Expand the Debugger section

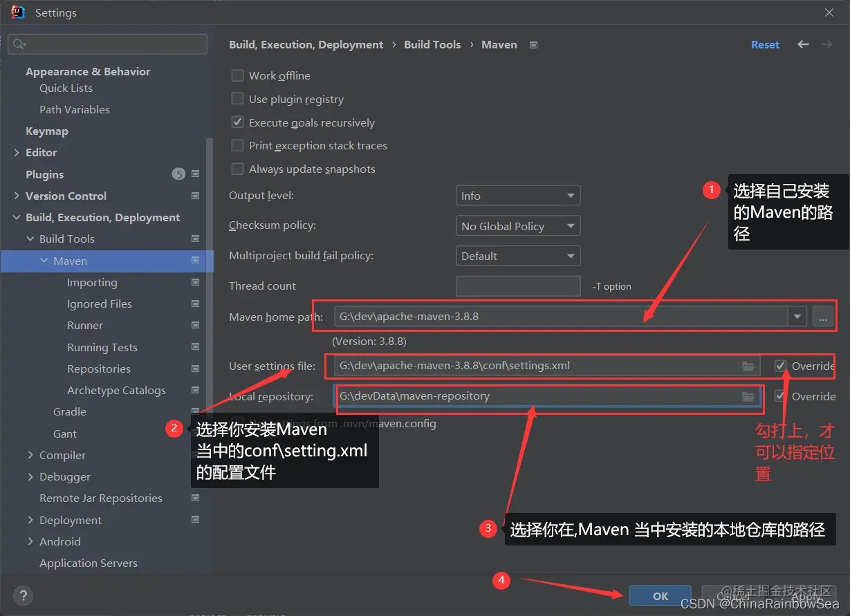click(x=30, y=476)
